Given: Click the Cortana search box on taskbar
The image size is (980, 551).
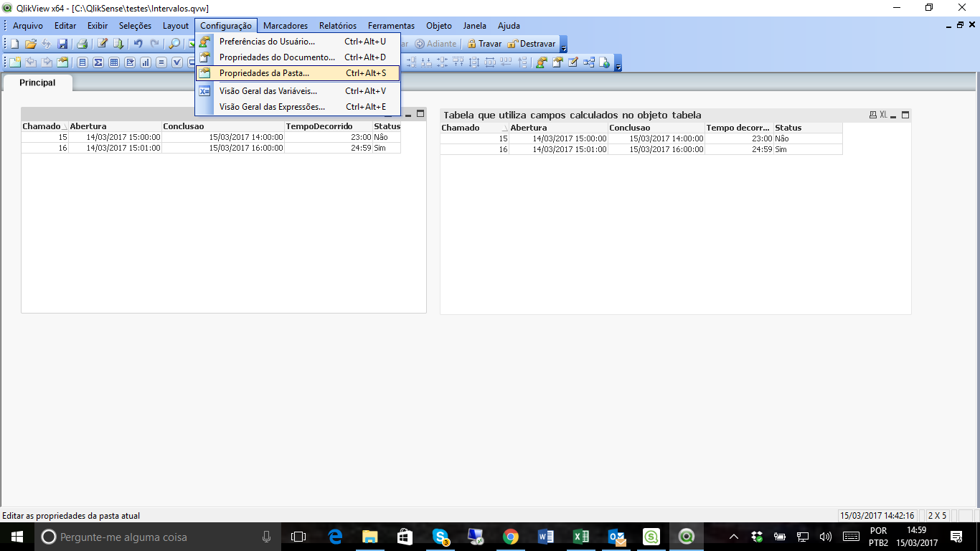Looking at the screenshot, I should coord(159,537).
